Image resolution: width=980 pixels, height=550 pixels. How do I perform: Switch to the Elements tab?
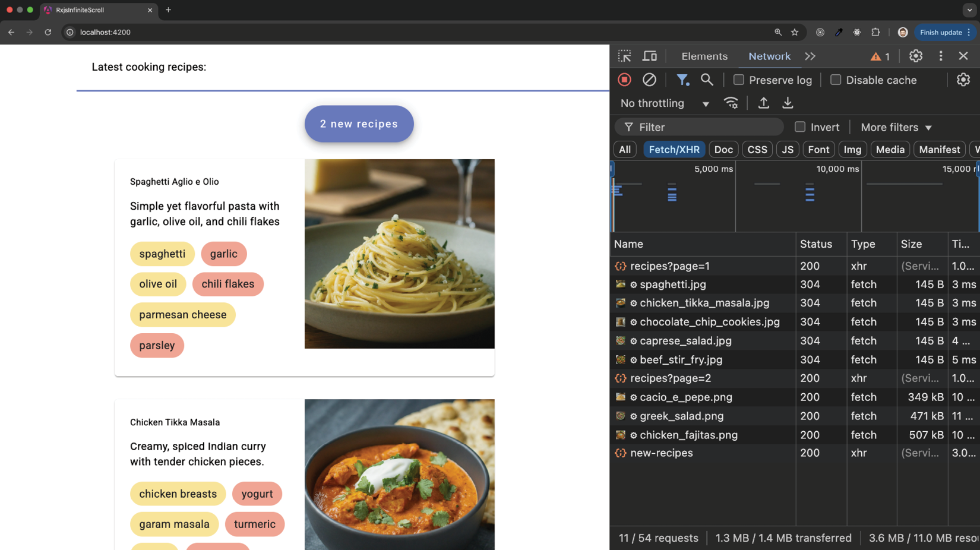[x=704, y=56]
